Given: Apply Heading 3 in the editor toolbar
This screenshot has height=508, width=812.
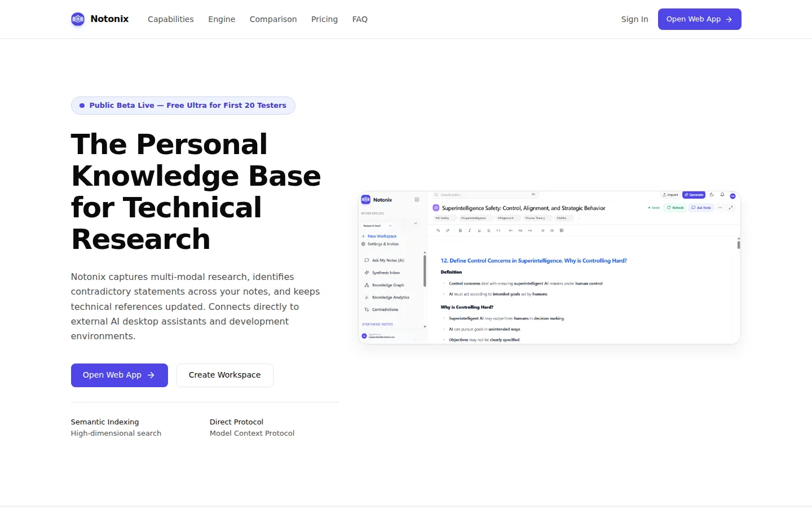Looking at the screenshot, I should 530,230.
